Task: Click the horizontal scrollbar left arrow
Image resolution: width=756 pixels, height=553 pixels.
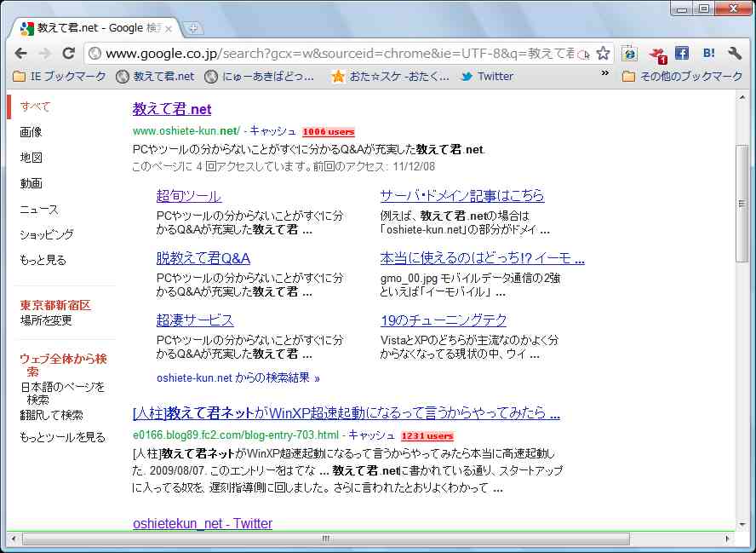Action: tap(13, 539)
